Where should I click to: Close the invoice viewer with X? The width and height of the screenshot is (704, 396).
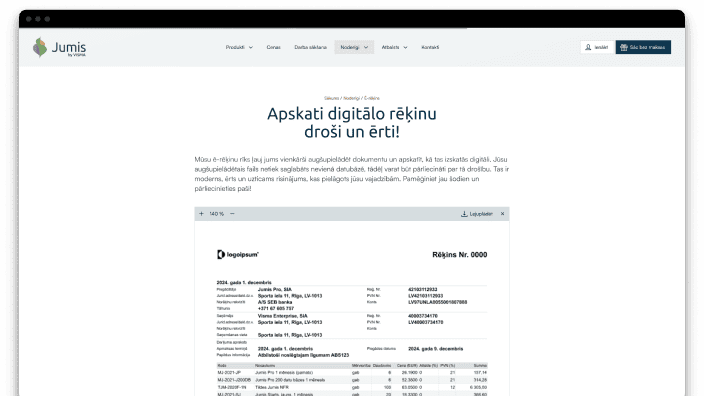(x=502, y=214)
